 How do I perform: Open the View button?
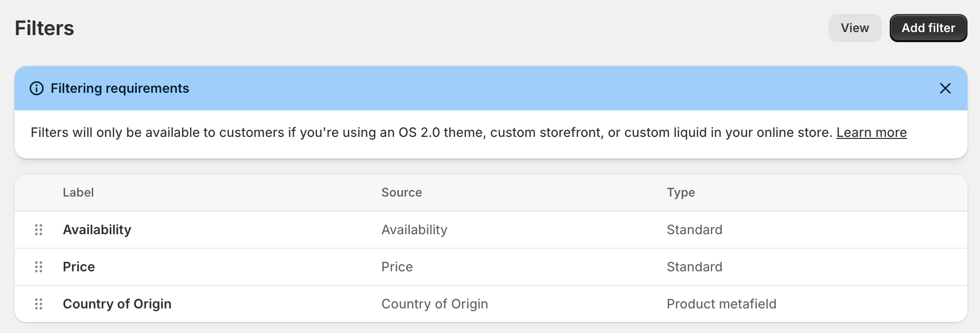point(855,28)
